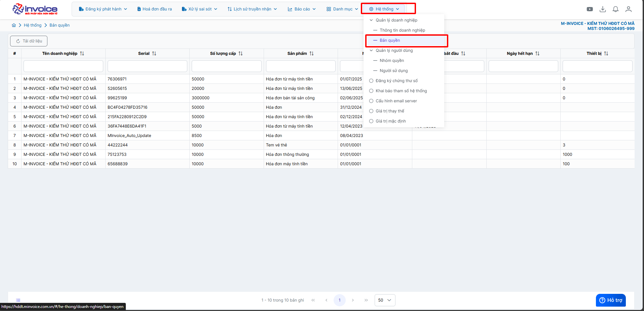Screen dimensions: 644x311
Task: Click the M-invoice logo
Action: pos(35,9)
